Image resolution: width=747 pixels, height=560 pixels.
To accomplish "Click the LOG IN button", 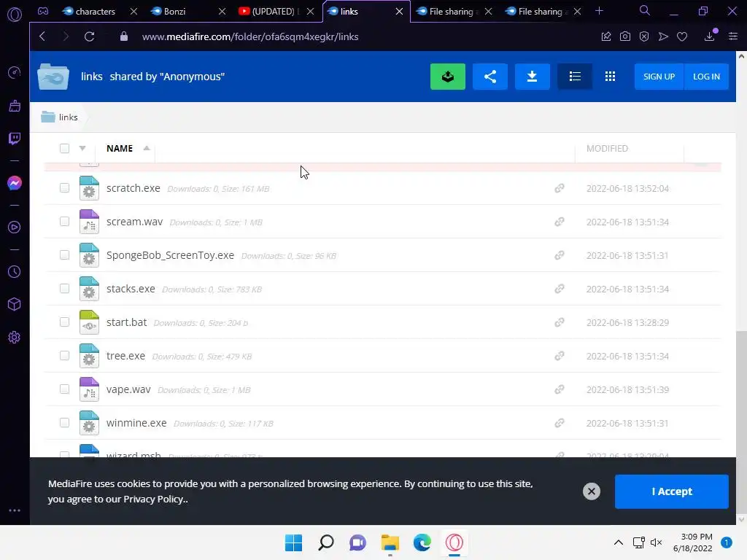I will (x=706, y=76).
